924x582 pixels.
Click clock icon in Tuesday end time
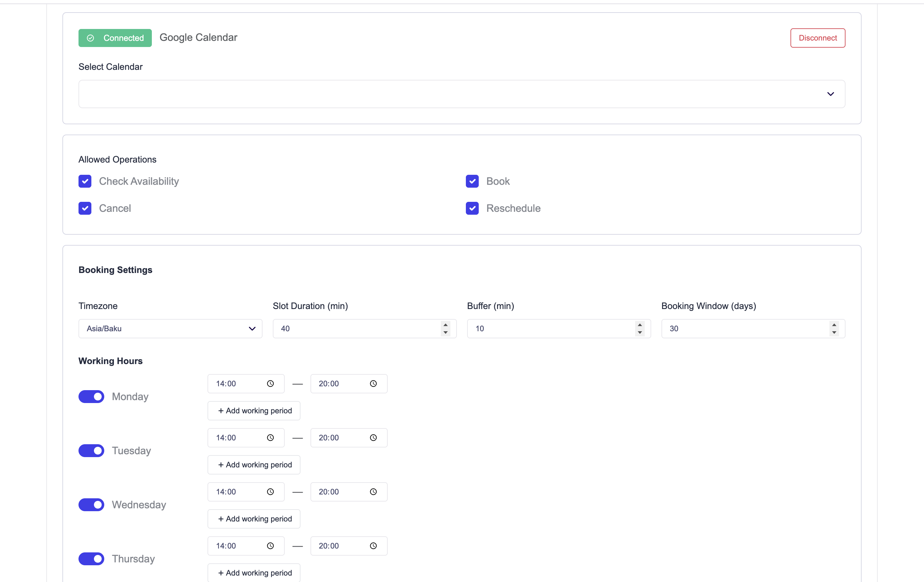coord(373,438)
